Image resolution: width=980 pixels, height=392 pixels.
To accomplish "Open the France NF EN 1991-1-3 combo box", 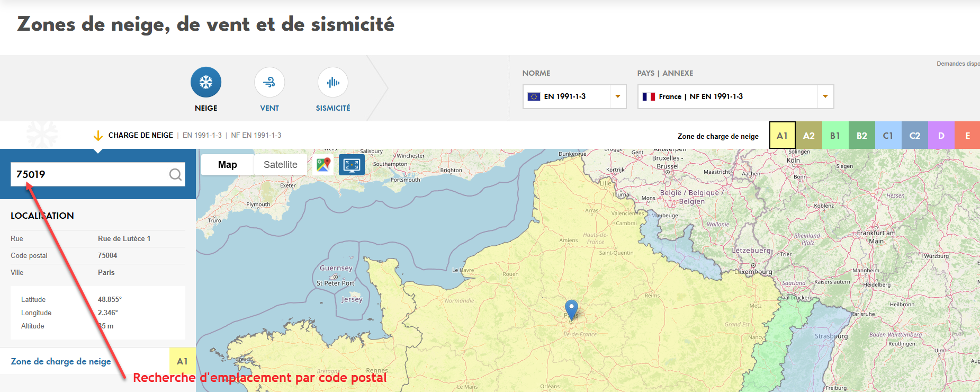I will click(736, 96).
